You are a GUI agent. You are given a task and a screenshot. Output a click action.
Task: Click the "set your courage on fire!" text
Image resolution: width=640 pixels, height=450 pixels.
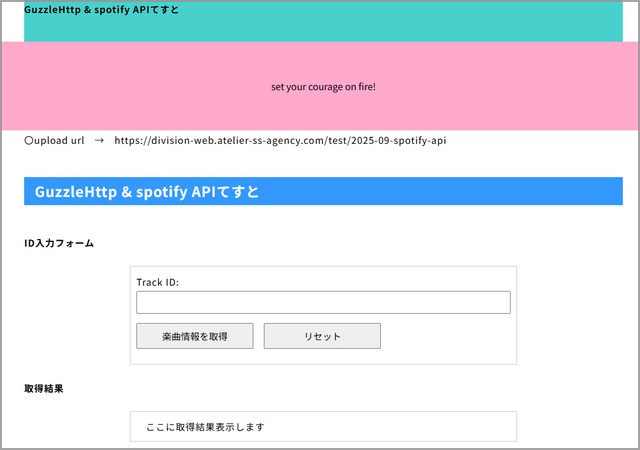pos(323,86)
